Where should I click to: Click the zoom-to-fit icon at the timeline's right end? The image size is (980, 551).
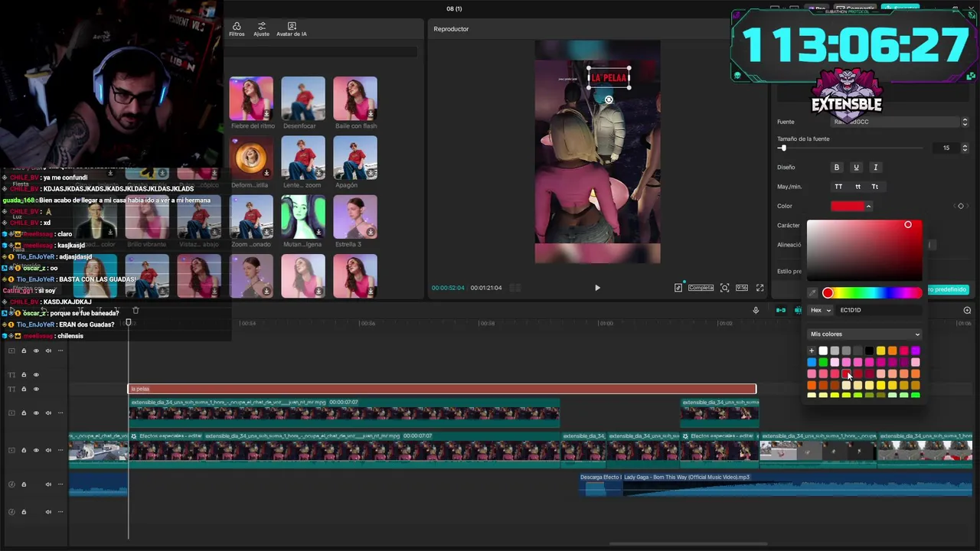click(x=967, y=310)
